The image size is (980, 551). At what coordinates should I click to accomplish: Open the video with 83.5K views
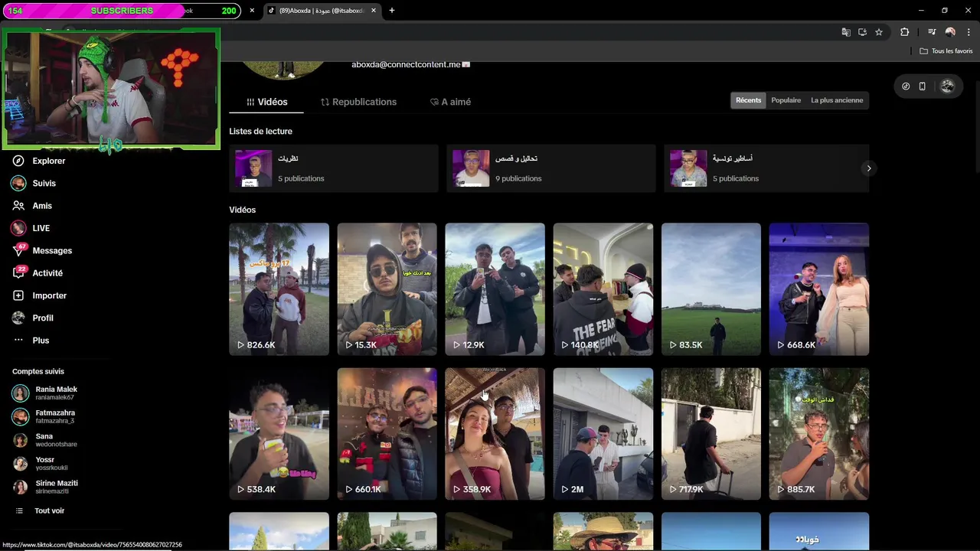[710, 289]
